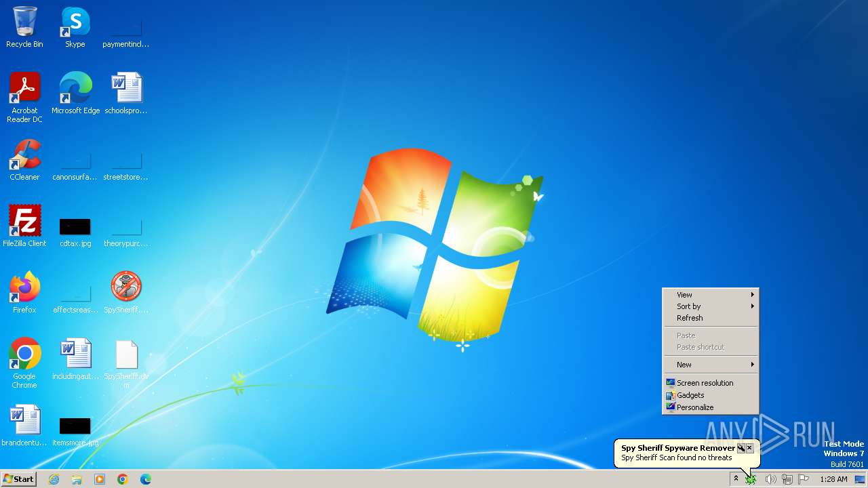Select the Firefox desktop shortcut
This screenshot has width=868, height=488.
pyautogui.click(x=24, y=293)
